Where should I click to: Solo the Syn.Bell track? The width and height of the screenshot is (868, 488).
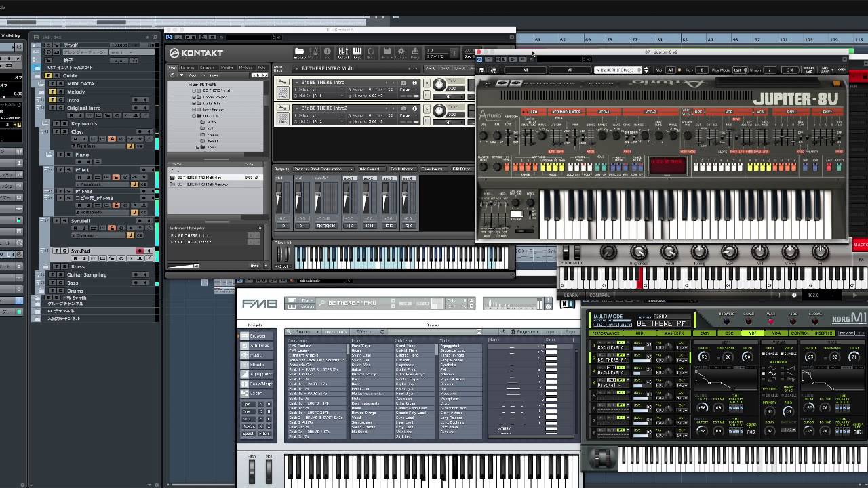pyautogui.click(x=65, y=221)
